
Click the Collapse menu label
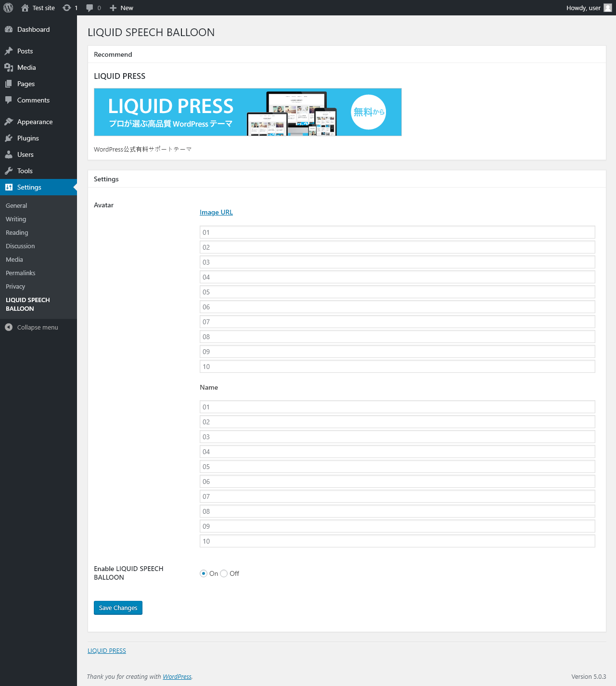[38, 327]
